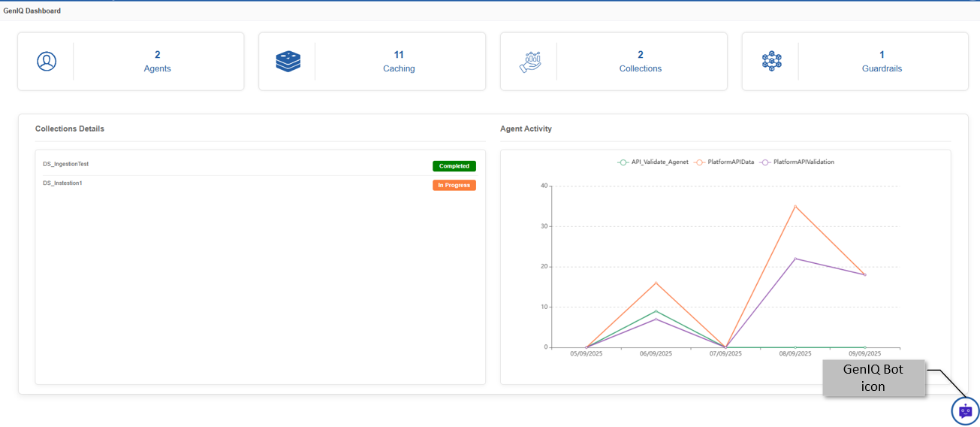Click the Agents user profile icon
The width and height of the screenshot is (980, 427).
[47, 61]
